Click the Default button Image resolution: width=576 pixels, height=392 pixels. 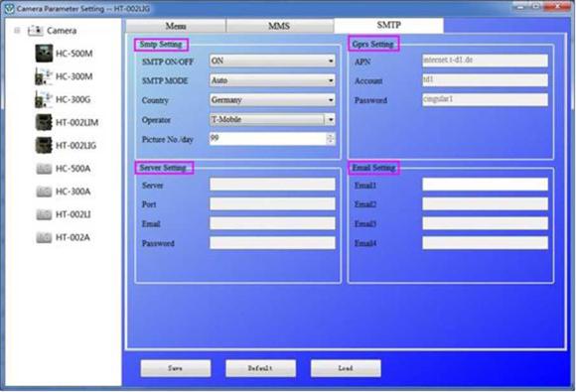point(260,368)
